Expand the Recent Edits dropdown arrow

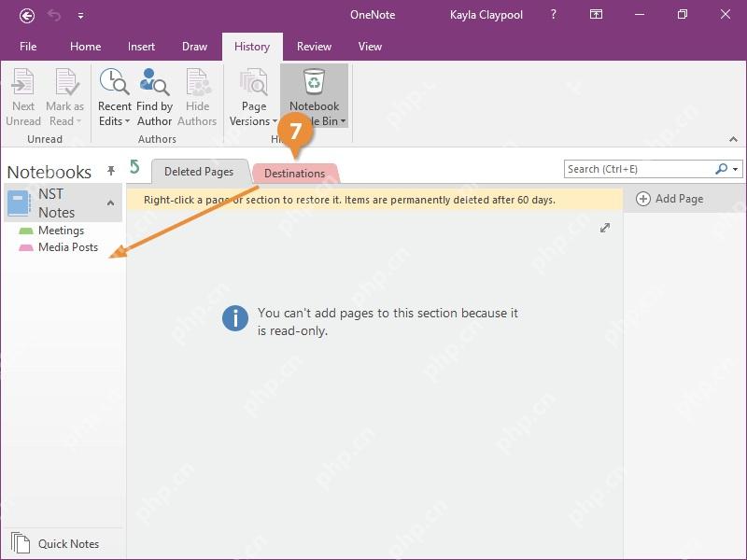pos(128,121)
